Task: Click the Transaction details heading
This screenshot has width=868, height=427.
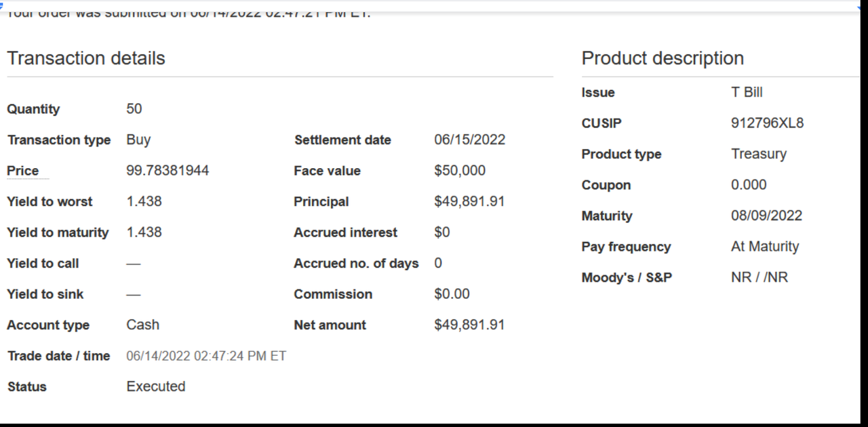Action: pyautogui.click(x=86, y=58)
